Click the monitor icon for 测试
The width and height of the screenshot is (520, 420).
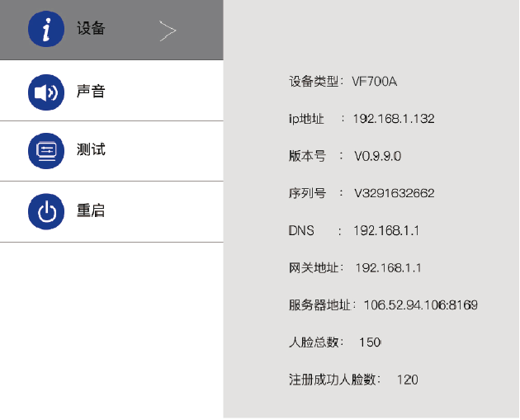pyautogui.click(x=45, y=152)
